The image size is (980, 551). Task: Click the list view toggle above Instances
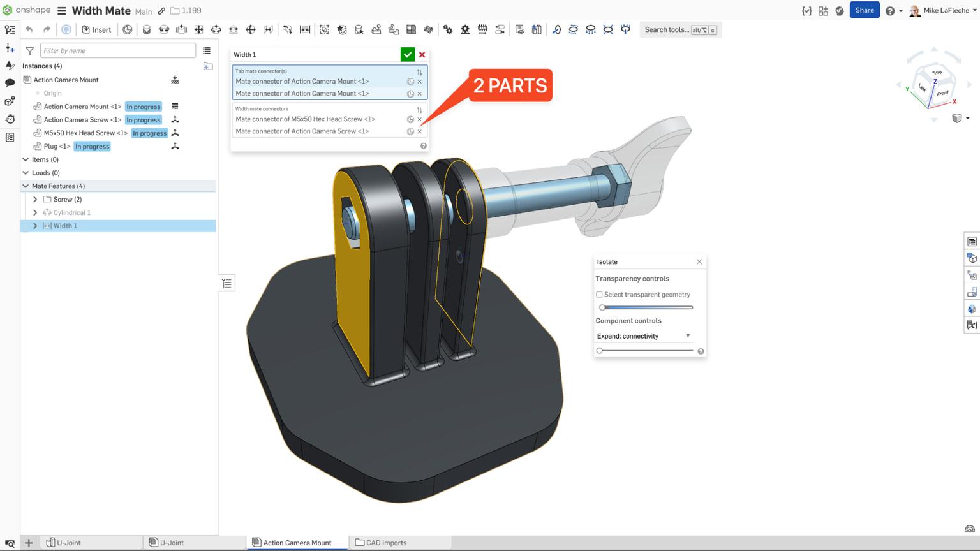[x=207, y=50]
